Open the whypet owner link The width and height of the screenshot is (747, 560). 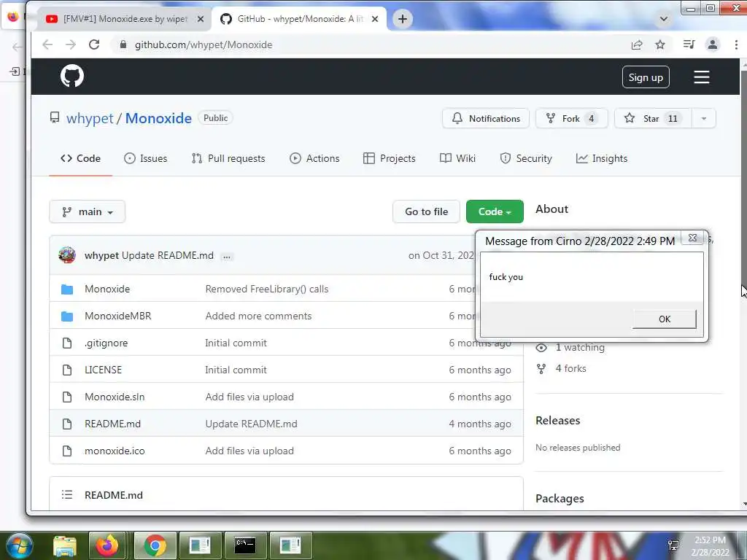pyautogui.click(x=90, y=118)
